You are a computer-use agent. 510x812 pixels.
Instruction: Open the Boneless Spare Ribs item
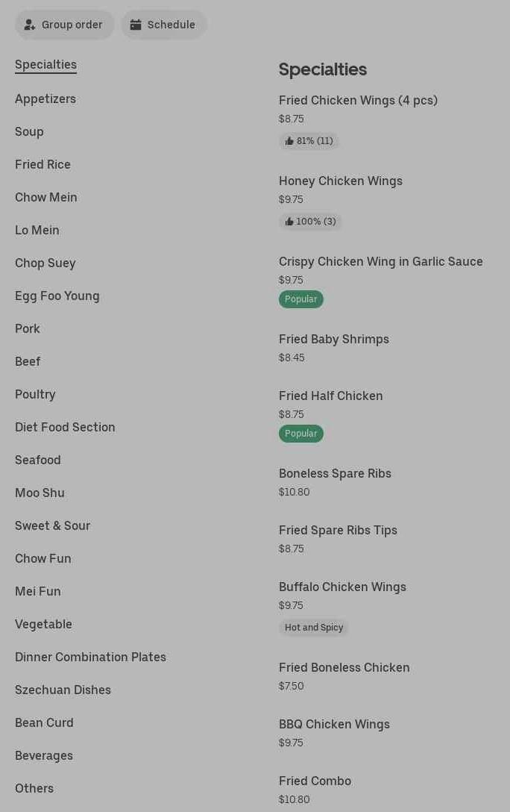[335, 474]
